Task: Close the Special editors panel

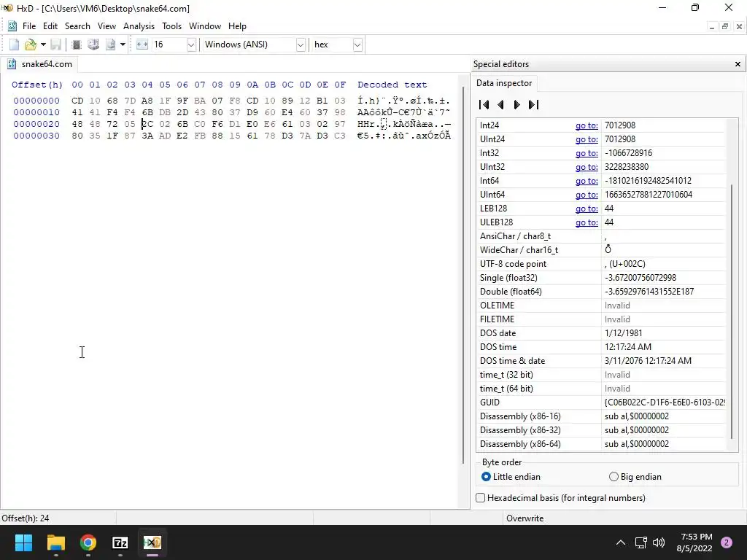Action: tap(738, 64)
